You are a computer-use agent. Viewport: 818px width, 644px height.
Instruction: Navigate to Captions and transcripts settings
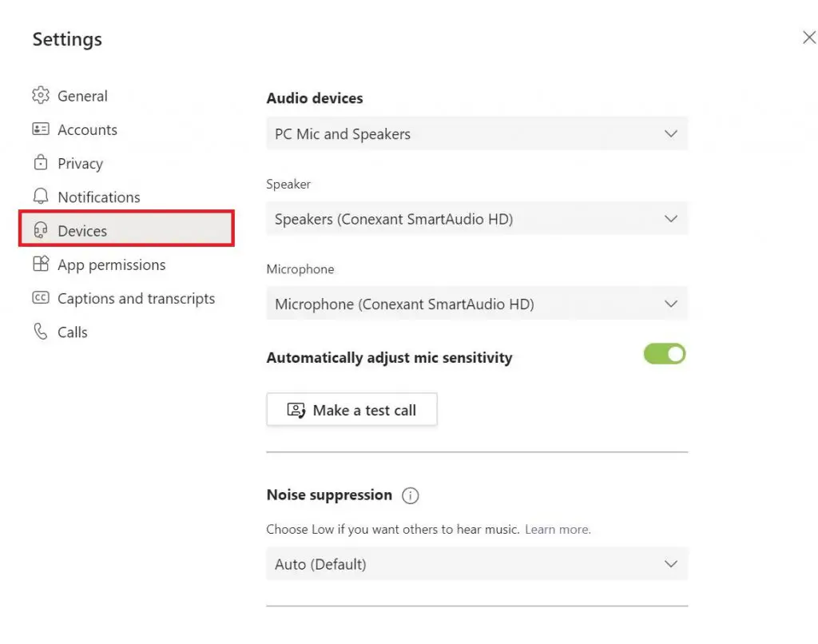(x=136, y=297)
